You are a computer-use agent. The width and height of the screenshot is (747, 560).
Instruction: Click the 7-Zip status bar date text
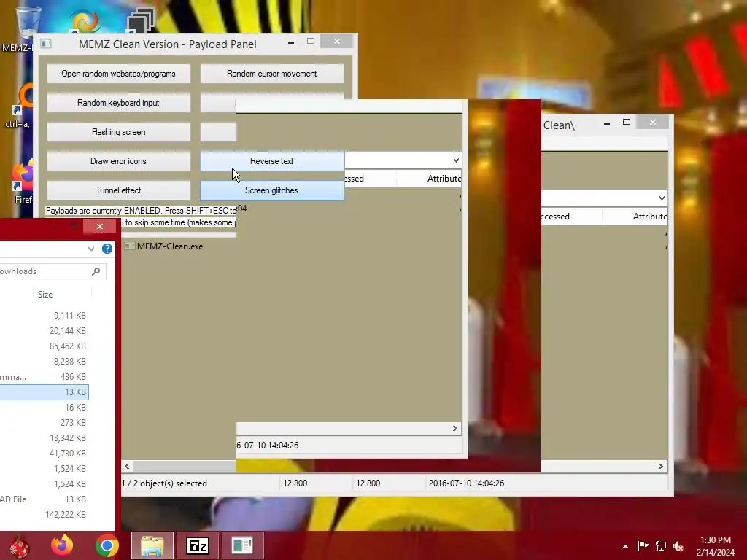[x=466, y=483]
